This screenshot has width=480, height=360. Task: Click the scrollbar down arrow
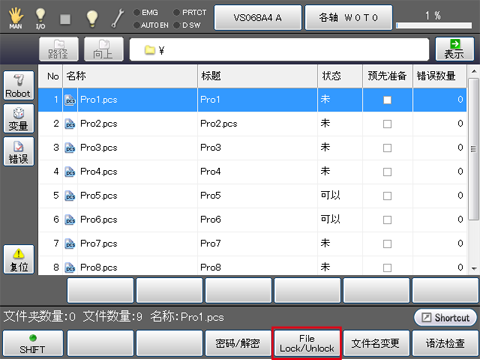tap(474, 268)
